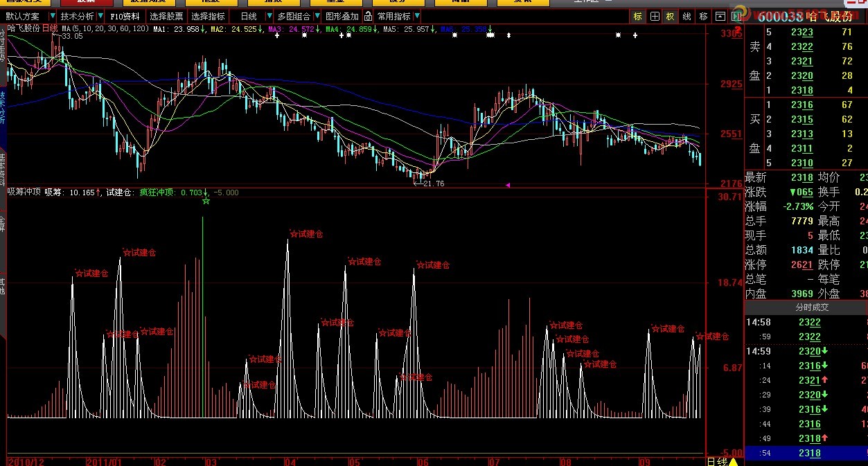Toggle the lock icon beside 图形叠加
The image size is (868, 466).
[x=368, y=16]
